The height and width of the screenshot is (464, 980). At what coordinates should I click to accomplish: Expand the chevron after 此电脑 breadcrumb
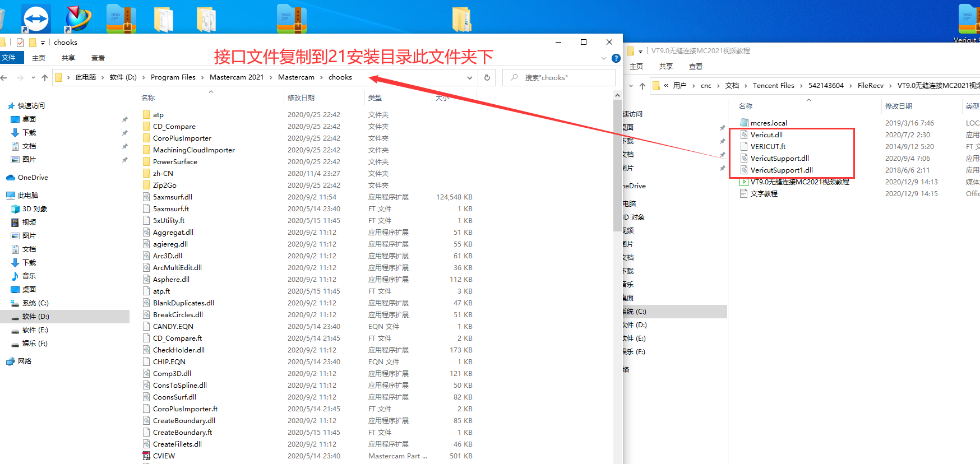[103, 77]
